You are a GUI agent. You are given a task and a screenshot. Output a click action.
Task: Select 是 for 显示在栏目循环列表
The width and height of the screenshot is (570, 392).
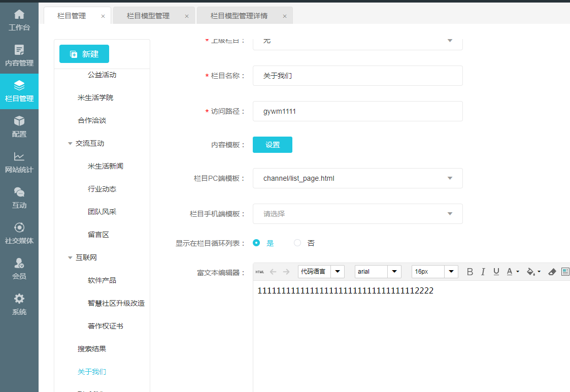(257, 243)
